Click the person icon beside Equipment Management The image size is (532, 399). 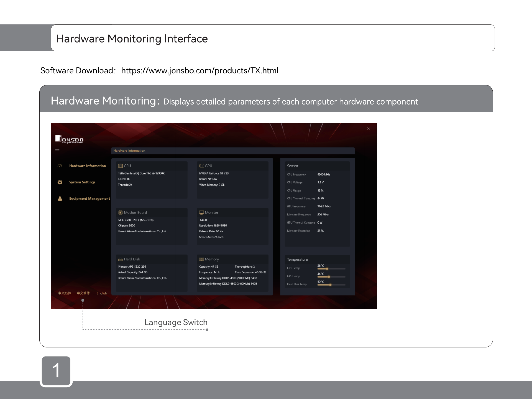click(x=60, y=199)
